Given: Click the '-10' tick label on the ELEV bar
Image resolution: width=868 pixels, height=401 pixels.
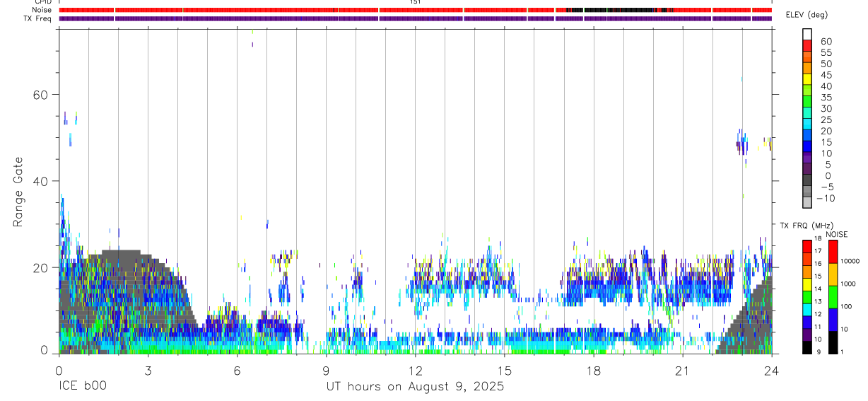Looking at the screenshot, I should click(824, 198).
